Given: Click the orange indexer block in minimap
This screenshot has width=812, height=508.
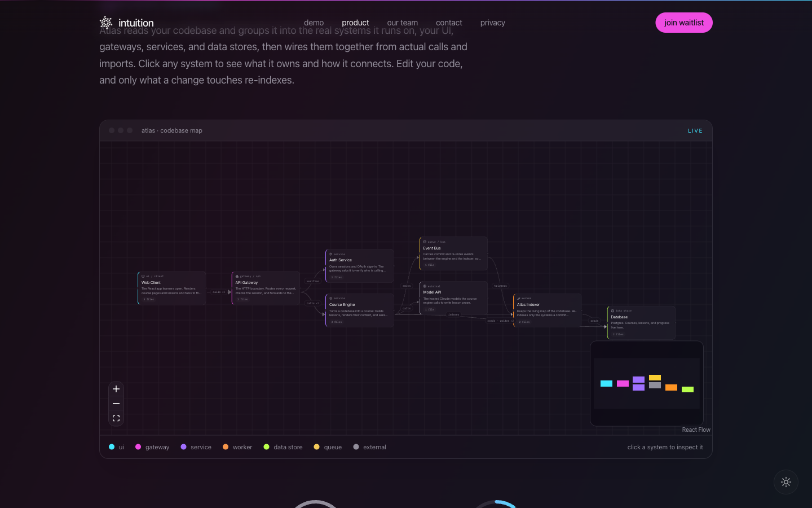Looking at the screenshot, I should [671, 388].
